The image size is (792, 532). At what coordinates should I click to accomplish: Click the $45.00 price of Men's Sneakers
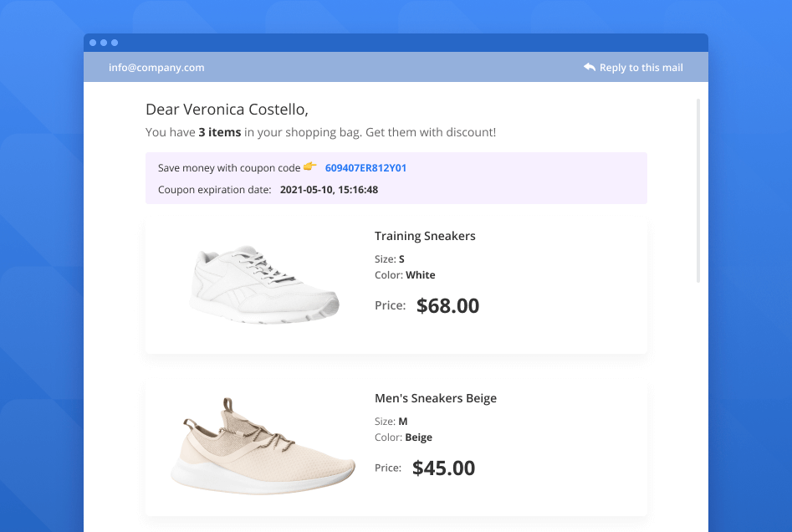click(x=443, y=468)
